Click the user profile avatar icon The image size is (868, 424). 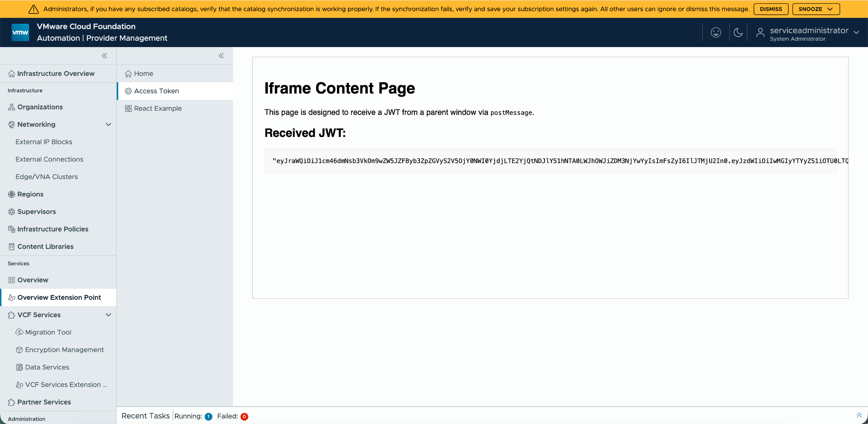pos(760,33)
